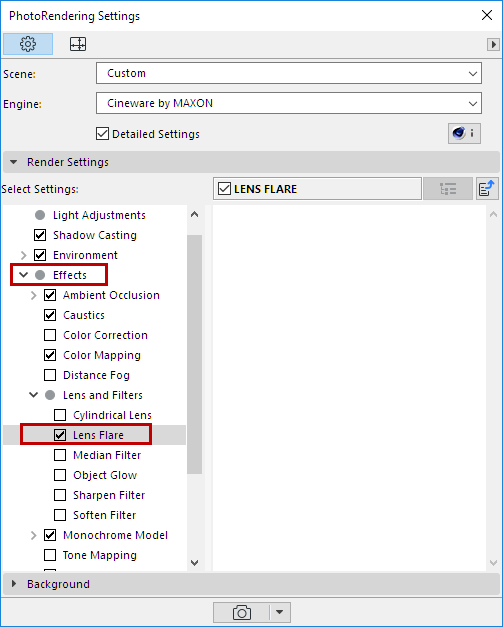This screenshot has width=503, height=627.
Task: Switch to the size settings tab icon
Action: [x=78, y=44]
